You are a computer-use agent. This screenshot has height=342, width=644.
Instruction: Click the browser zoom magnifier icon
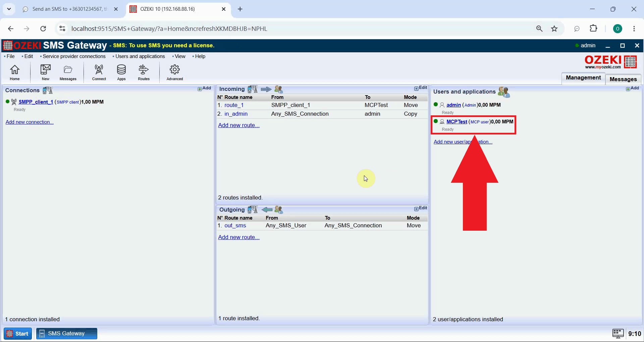539,28
